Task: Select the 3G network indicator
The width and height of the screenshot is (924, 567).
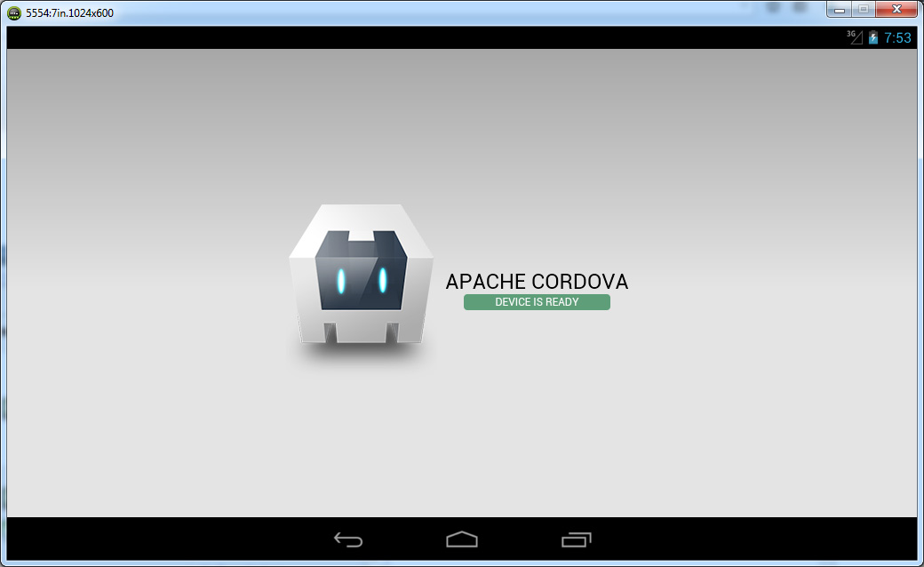Action: pos(850,34)
